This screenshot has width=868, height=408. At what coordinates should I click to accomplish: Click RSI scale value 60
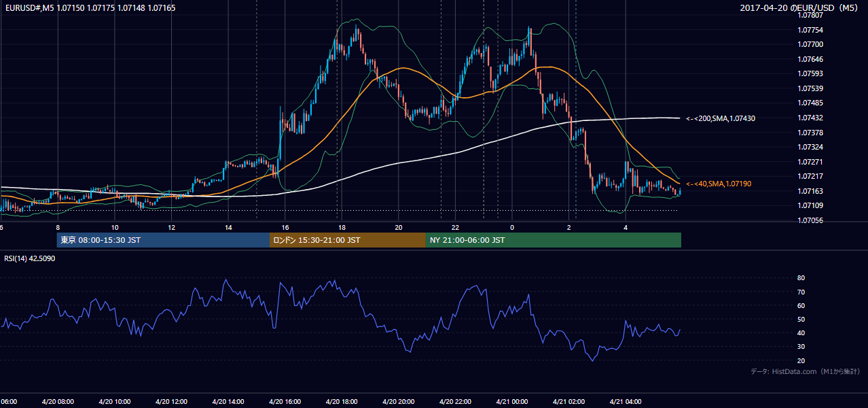pyautogui.click(x=801, y=305)
